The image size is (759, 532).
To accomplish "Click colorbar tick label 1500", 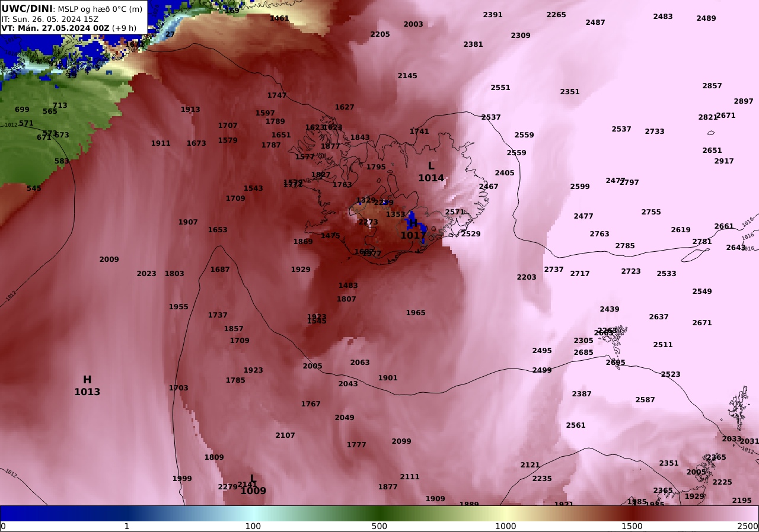I will tap(632, 526).
